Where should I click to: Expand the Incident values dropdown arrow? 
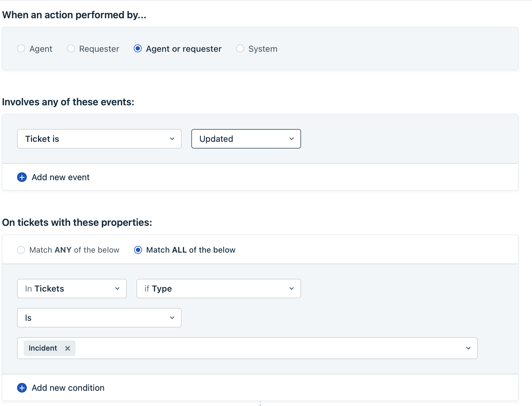click(468, 348)
